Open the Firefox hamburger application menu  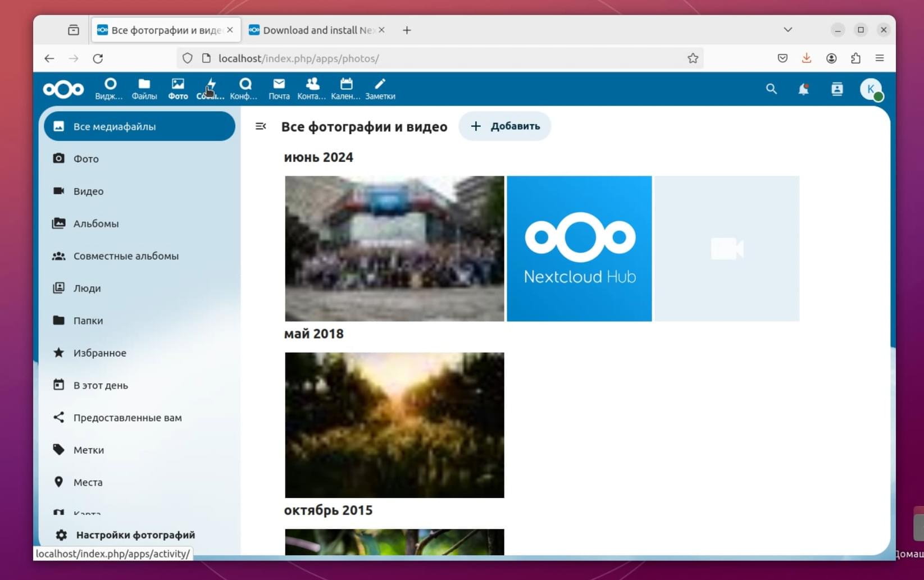880,58
